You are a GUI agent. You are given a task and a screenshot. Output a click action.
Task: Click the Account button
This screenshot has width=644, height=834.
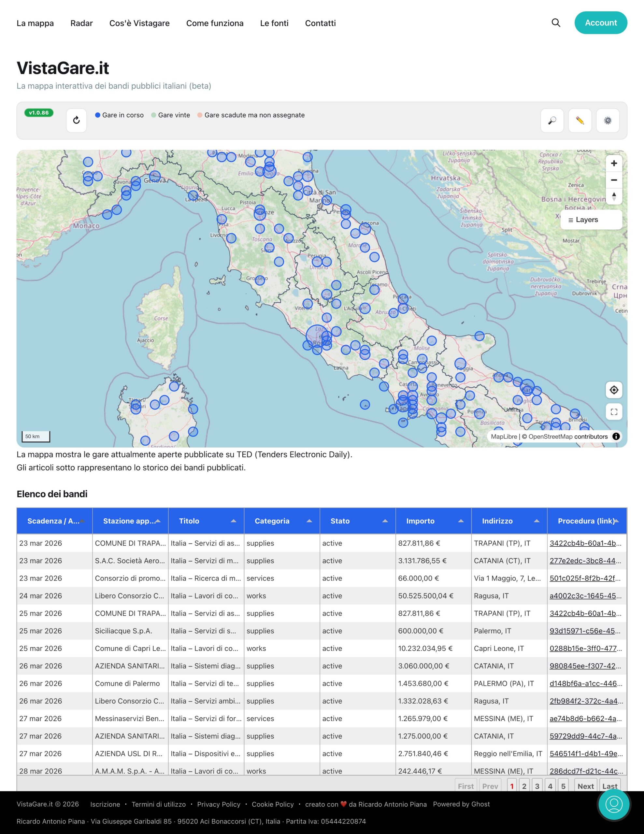tap(600, 22)
